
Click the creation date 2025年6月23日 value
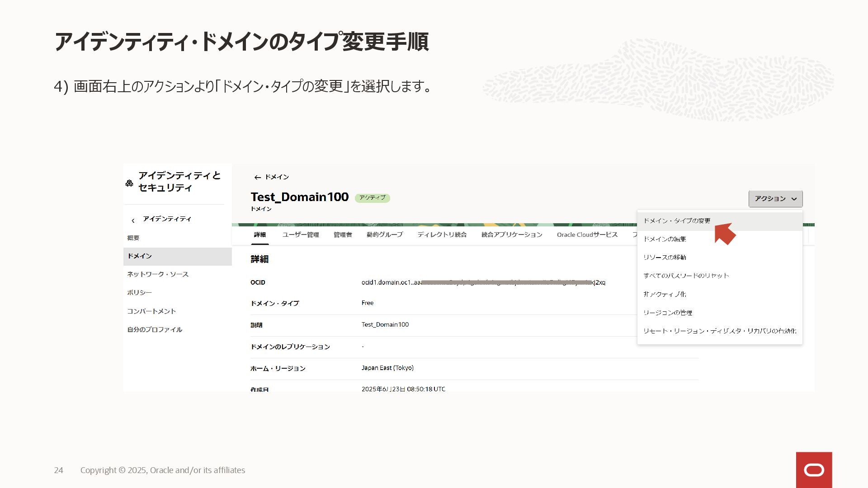(x=403, y=389)
